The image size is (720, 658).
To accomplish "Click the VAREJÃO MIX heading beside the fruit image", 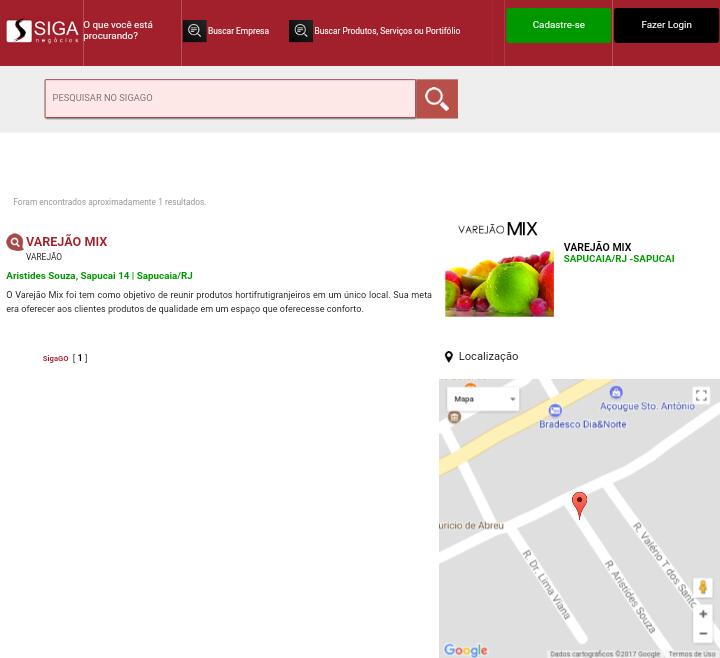I will click(x=597, y=247).
